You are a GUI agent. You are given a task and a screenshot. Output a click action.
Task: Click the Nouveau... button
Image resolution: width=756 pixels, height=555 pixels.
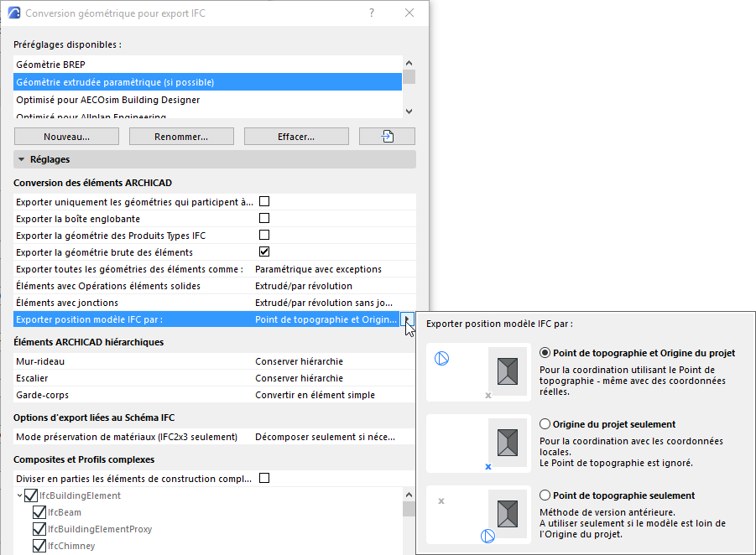(x=66, y=137)
